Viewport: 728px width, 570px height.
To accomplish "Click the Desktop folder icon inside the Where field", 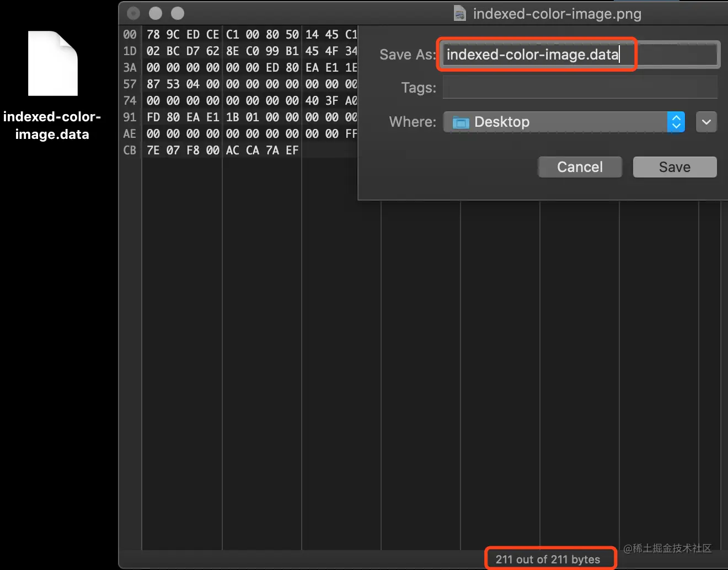I will point(461,122).
